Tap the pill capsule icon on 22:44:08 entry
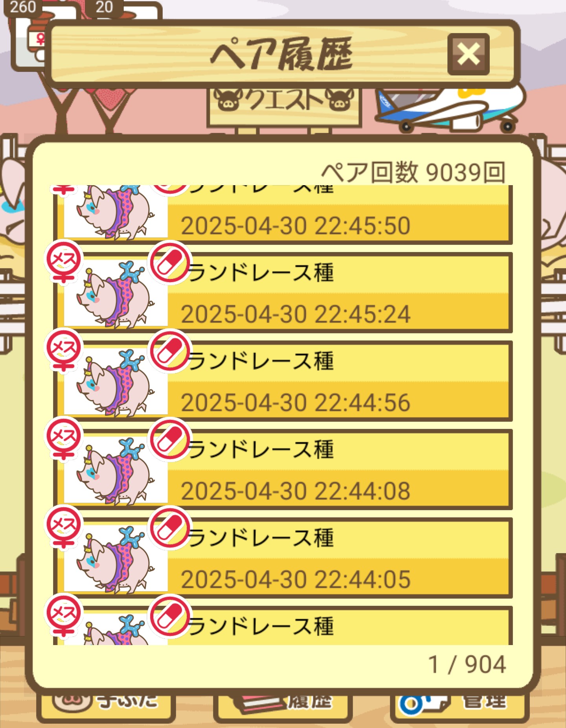Viewport: 566px width, 728px height. point(169,439)
